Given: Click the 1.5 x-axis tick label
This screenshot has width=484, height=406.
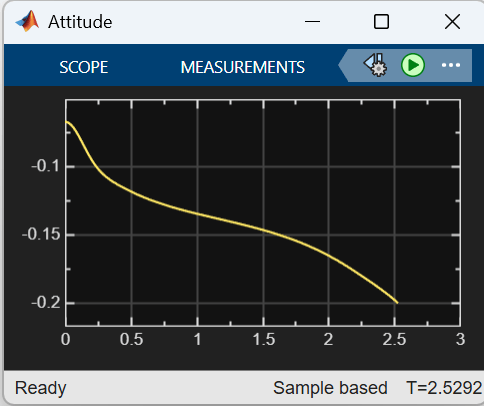Looking at the screenshot, I should pyautogui.click(x=264, y=340).
